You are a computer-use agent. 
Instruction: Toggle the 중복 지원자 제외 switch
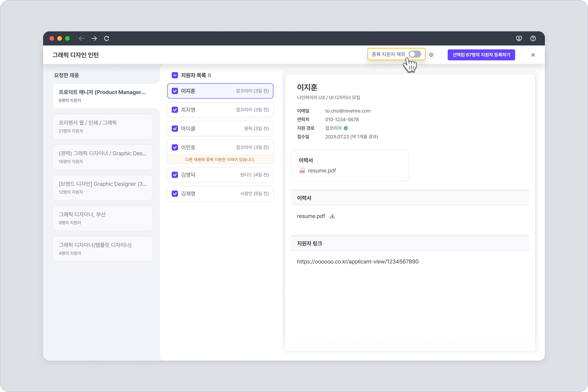(415, 54)
